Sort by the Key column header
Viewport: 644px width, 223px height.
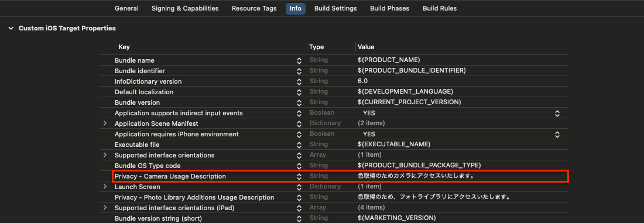coord(124,47)
